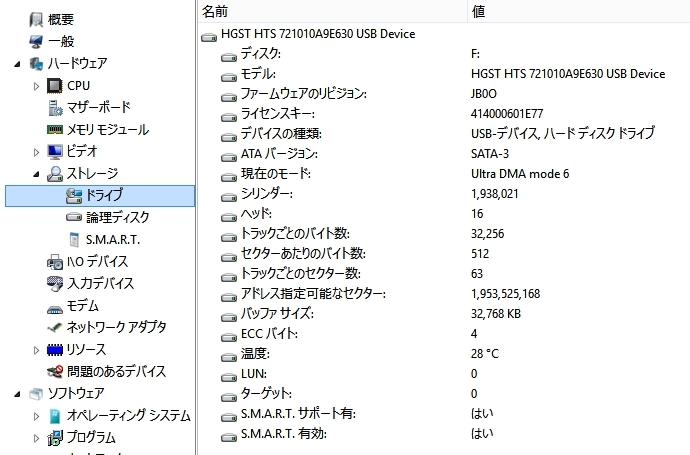Select 一般 in the tree
The image size is (690, 455).
(x=61, y=42)
